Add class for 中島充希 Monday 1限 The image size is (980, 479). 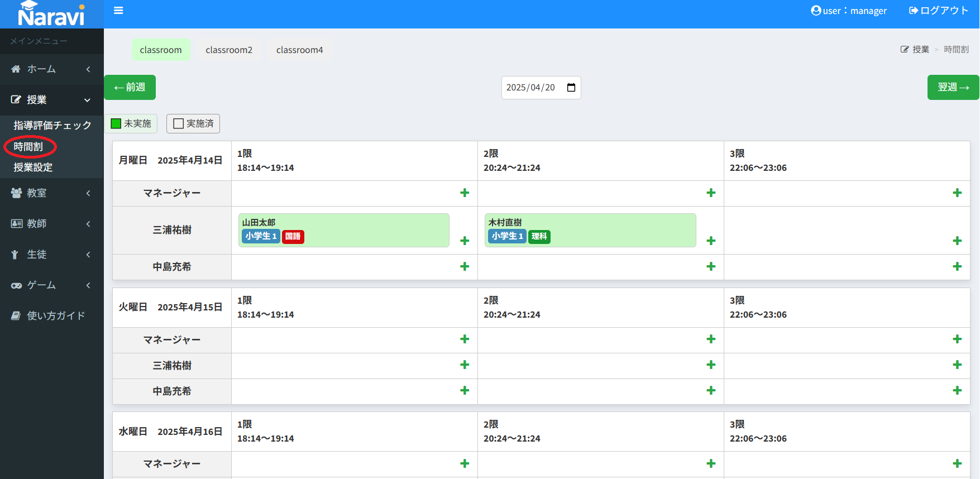pyautogui.click(x=465, y=266)
